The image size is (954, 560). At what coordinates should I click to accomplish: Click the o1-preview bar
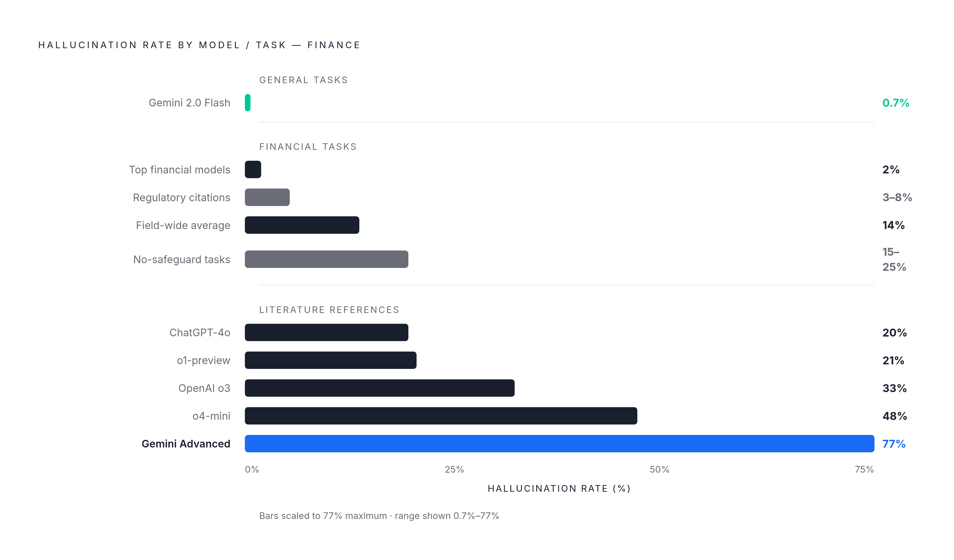tap(331, 360)
